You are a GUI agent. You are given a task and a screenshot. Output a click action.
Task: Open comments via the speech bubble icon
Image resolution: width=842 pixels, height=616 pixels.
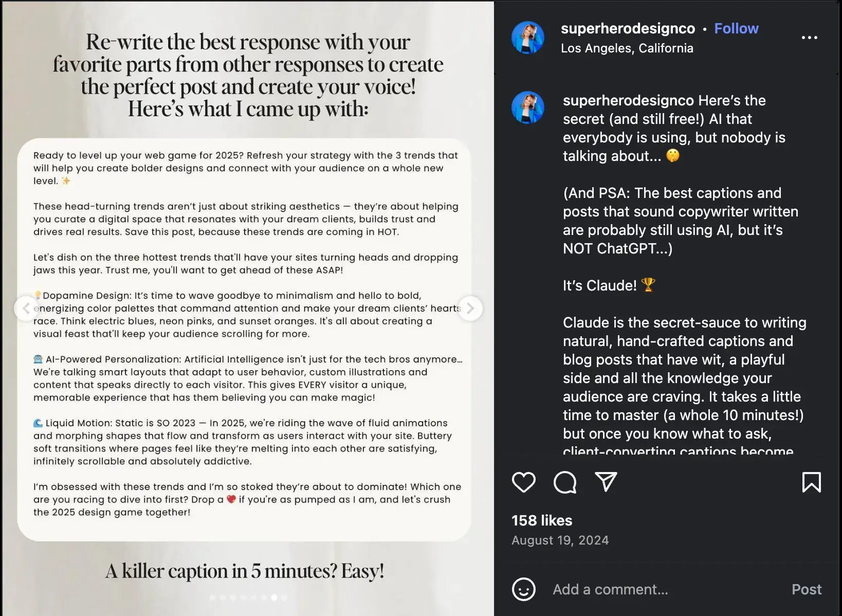(x=564, y=482)
